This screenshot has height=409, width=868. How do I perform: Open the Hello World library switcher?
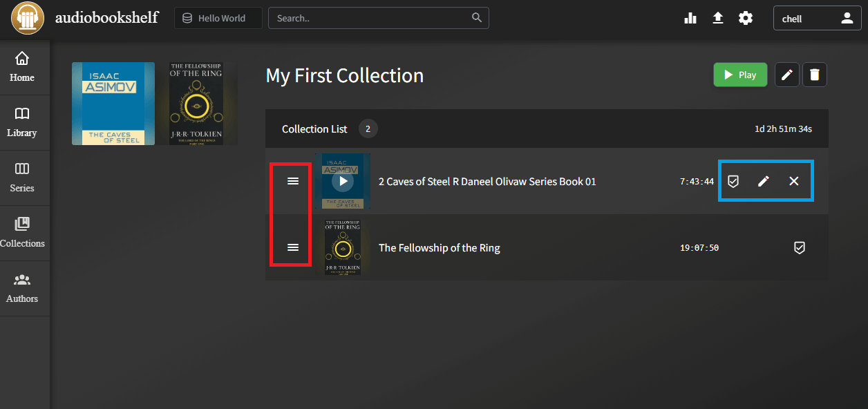coord(217,18)
